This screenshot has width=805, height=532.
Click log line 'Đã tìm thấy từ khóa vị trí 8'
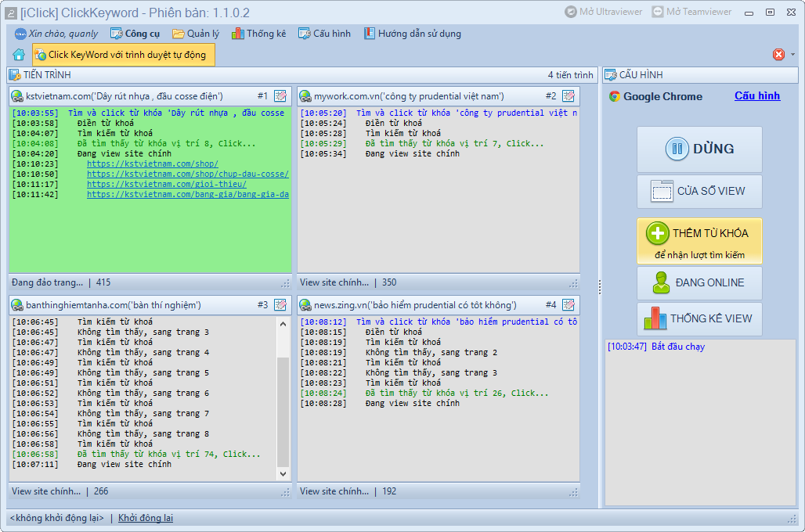134,143
